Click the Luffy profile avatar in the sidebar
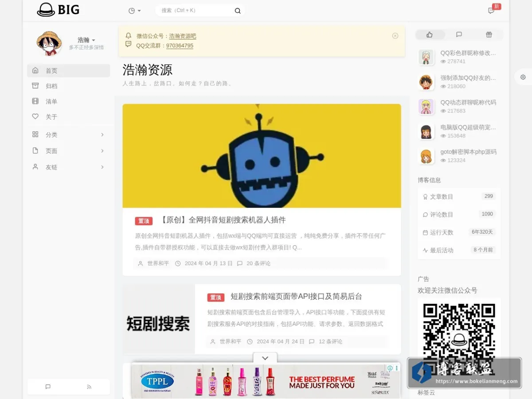Viewport: 532px width, 399px height. coord(49,43)
